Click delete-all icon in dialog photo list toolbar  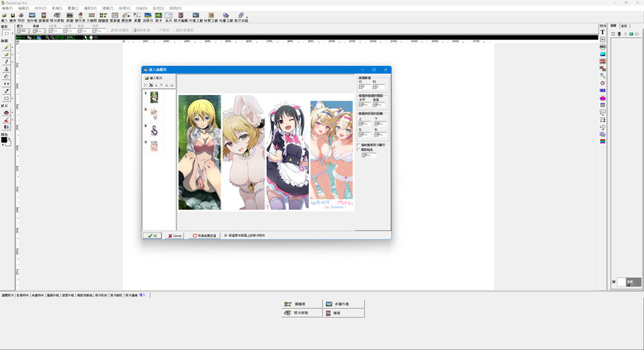click(x=151, y=85)
